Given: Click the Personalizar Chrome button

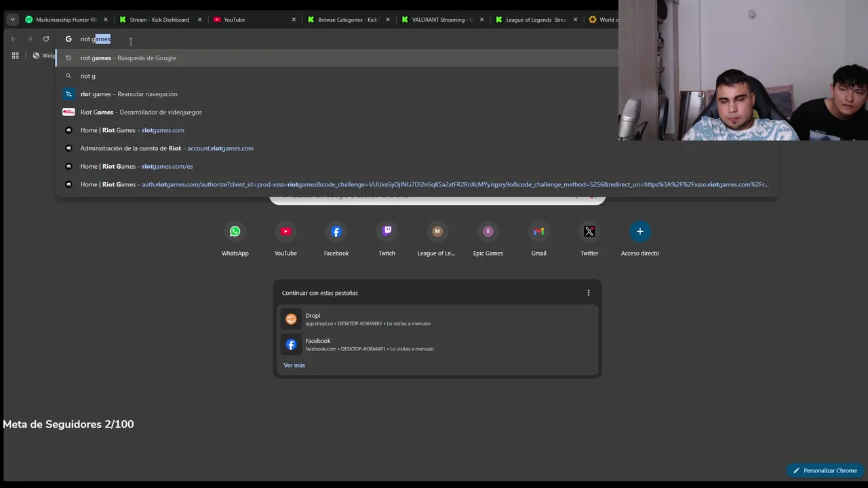Looking at the screenshot, I should click(x=825, y=470).
